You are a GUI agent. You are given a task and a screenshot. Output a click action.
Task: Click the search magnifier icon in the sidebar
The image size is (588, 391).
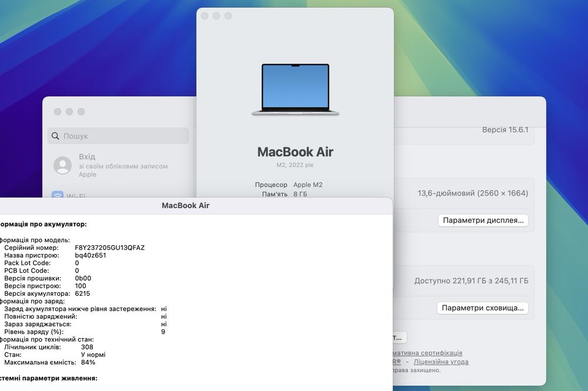[x=55, y=136]
